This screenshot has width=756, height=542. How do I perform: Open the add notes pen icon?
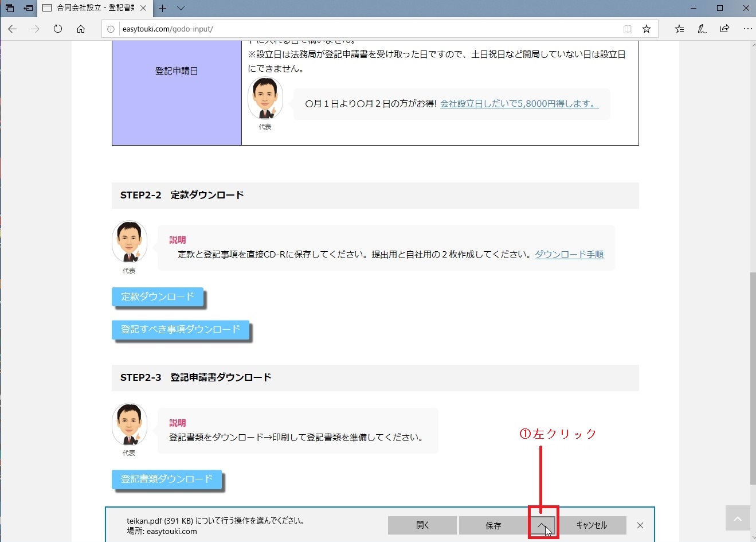[x=702, y=29]
